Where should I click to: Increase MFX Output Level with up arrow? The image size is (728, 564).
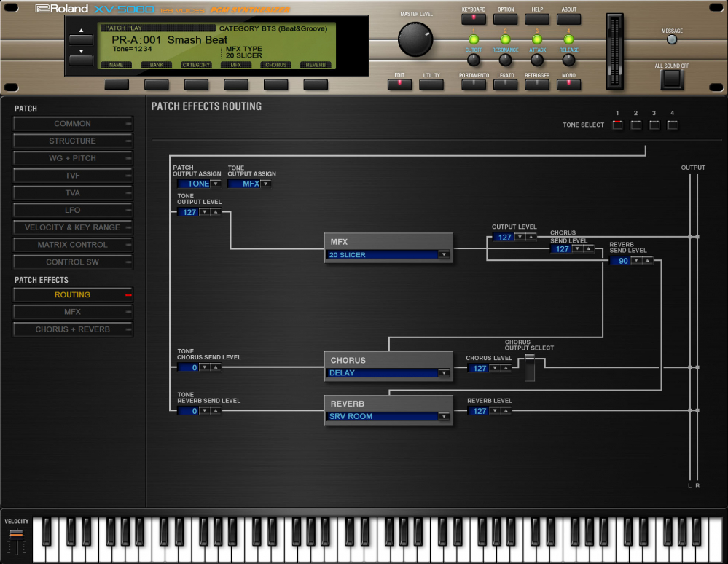pyautogui.click(x=531, y=238)
